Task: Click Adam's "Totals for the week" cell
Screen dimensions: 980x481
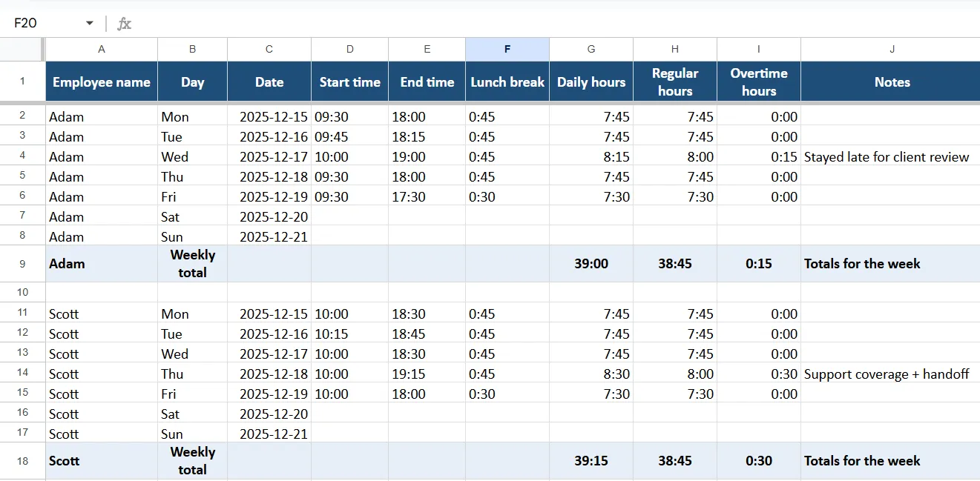Action: (891, 264)
